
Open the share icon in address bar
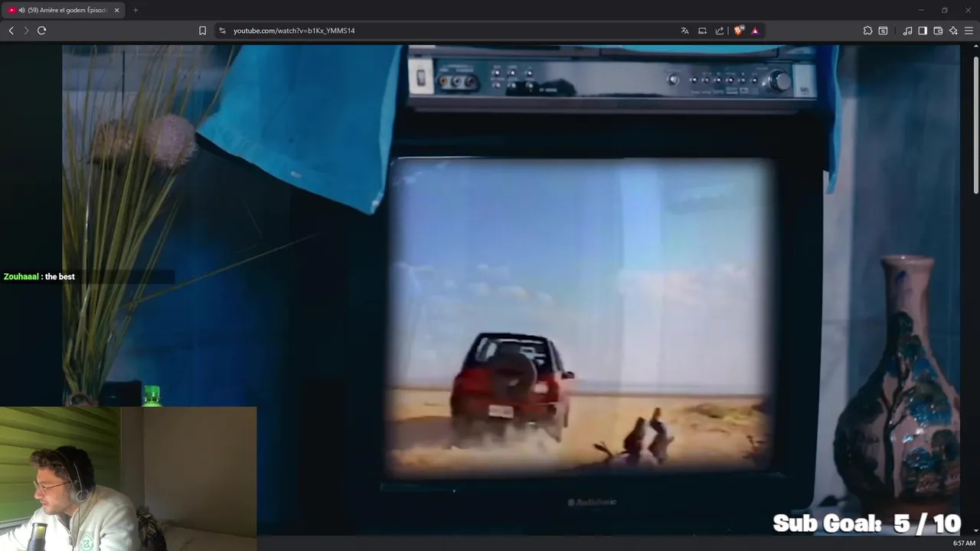point(720,31)
